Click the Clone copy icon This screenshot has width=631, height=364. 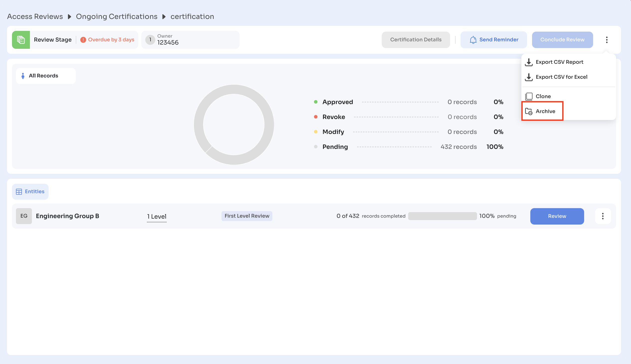point(529,96)
